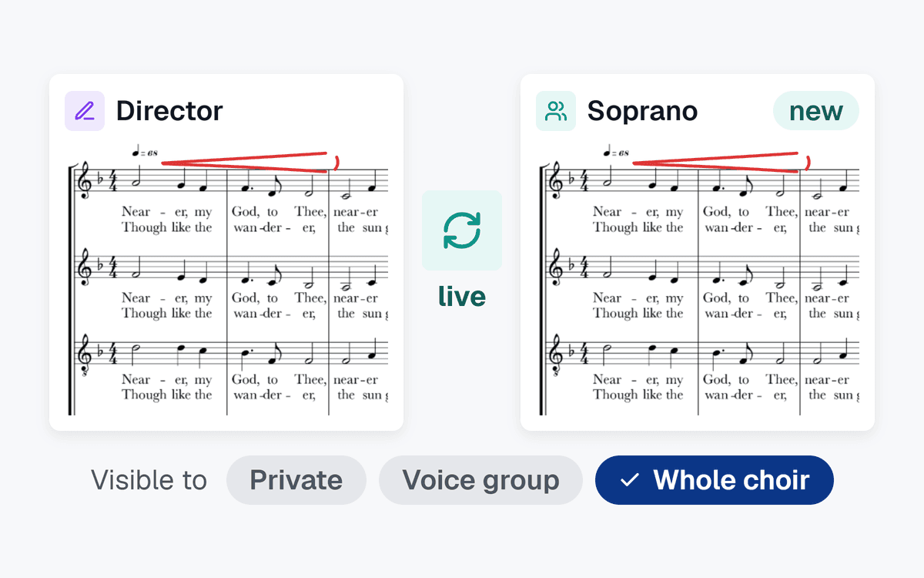The image size is (924, 578).
Task: Click the green live sync arrows icon
Action: pos(462,230)
